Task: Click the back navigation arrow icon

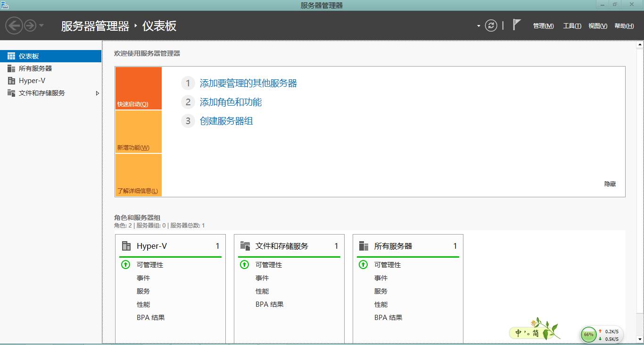Action: 14,25
